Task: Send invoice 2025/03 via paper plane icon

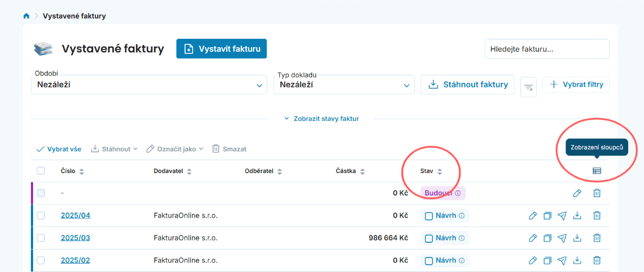Action: 562,238
